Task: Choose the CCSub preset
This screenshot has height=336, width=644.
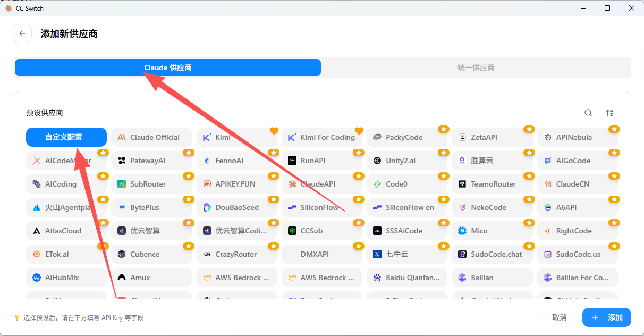Action: click(322, 231)
